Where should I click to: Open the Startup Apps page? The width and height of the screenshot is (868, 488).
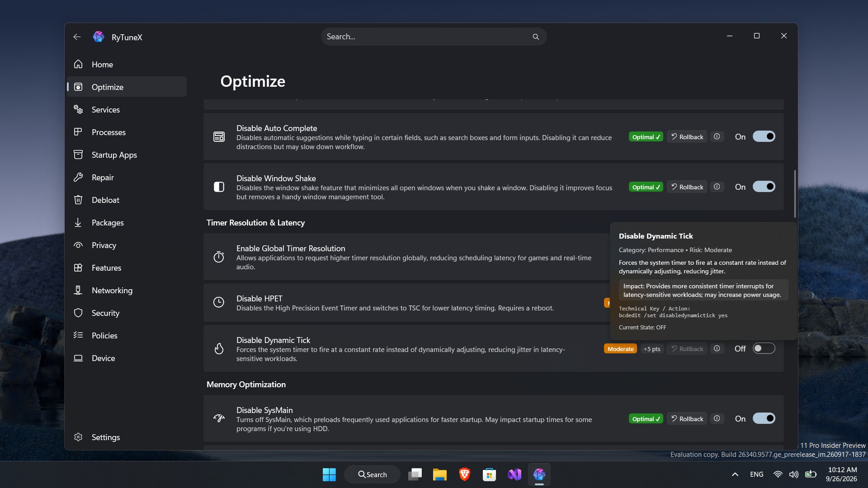(x=127, y=155)
